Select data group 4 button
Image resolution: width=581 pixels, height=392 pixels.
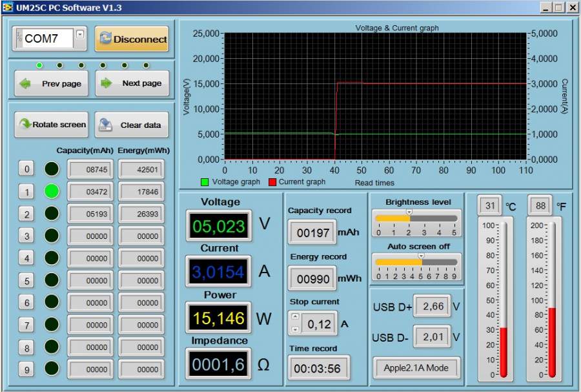pos(26,258)
